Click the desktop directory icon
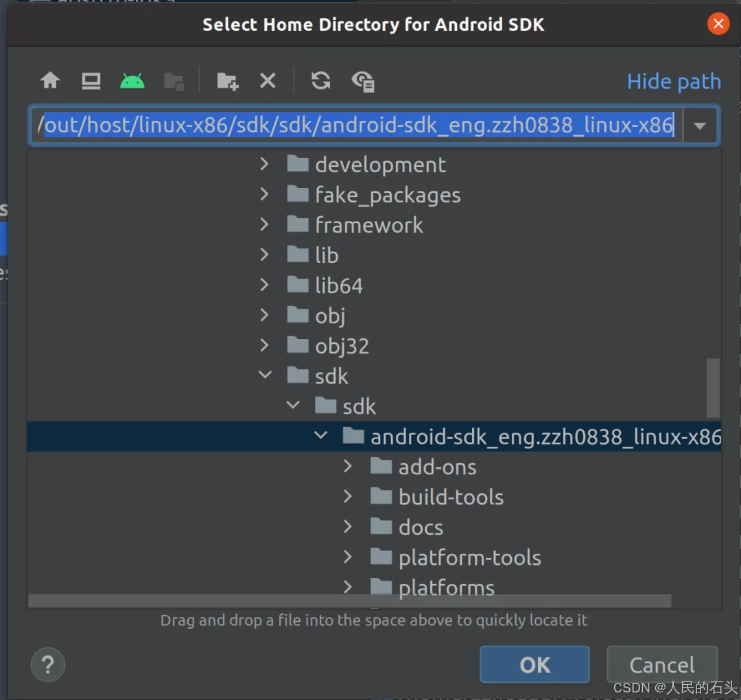Image resolution: width=741 pixels, height=700 pixels. (90, 81)
